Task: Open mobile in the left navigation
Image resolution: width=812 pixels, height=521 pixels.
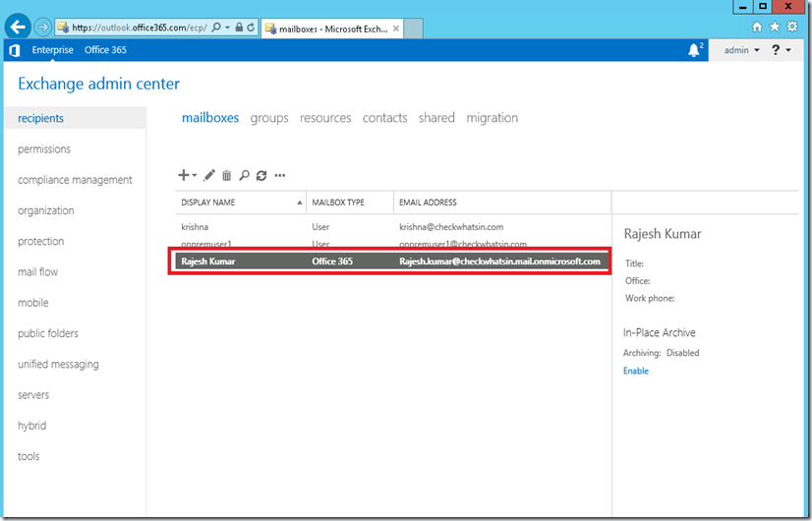Action: click(x=33, y=303)
